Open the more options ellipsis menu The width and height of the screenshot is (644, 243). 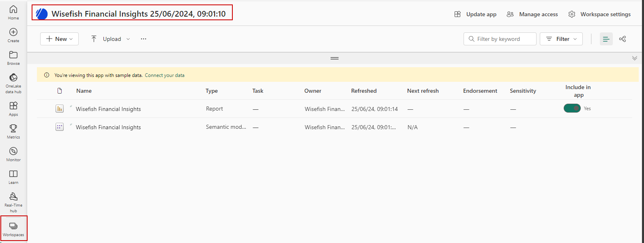(x=144, y=39)
